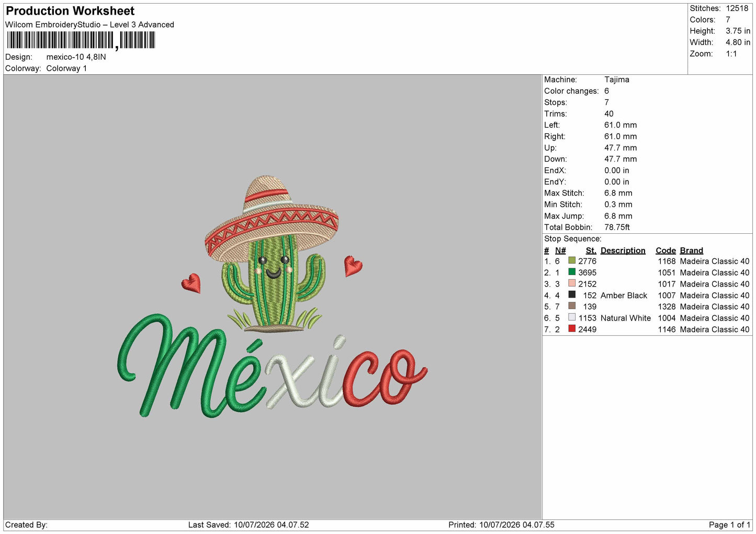Select the Amber Black color swatch
This screenshot has height=534, width=756.
[x=572, y=295]
